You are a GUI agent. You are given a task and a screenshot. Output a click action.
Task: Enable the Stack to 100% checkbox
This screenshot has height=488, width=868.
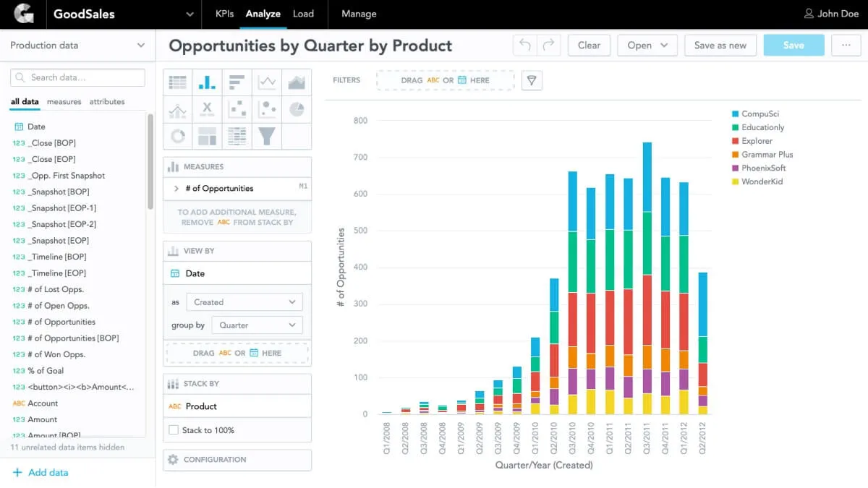tap(174, 430)
